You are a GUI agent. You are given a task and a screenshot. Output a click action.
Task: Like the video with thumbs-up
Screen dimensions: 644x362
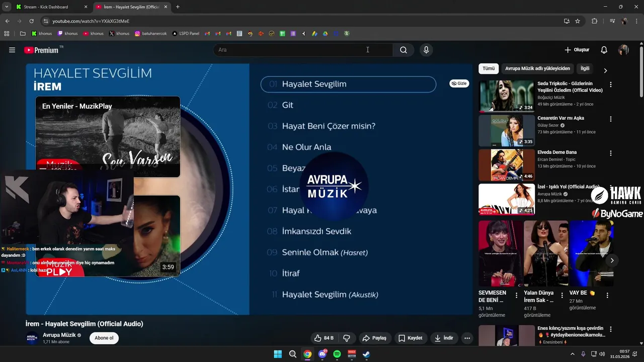[324, 338]
